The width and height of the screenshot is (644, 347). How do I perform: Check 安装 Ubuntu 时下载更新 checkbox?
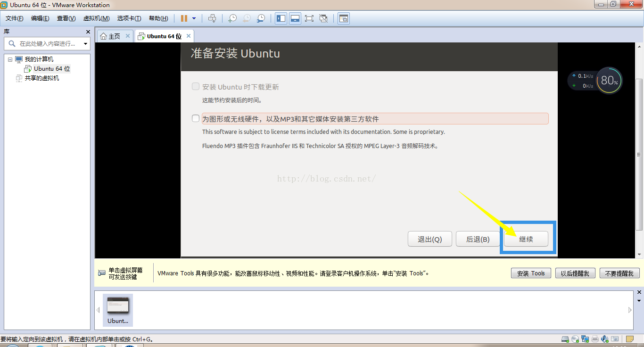pyautogui.click(x=196, y=87)
